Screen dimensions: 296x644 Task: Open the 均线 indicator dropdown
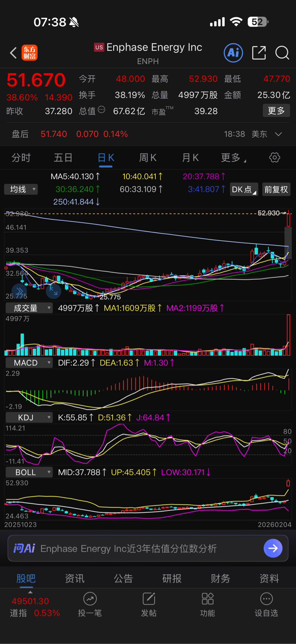pos(21,189)
